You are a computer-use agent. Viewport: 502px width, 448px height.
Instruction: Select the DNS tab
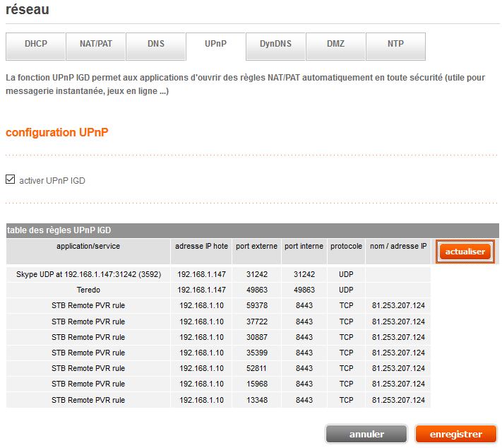155,44
